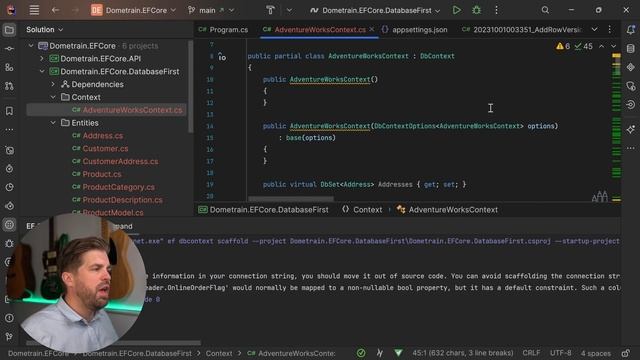Open the 20231001003351_AddRowVersion tab
The height and width of the screenshot is (360, 640).
point(522,30)
